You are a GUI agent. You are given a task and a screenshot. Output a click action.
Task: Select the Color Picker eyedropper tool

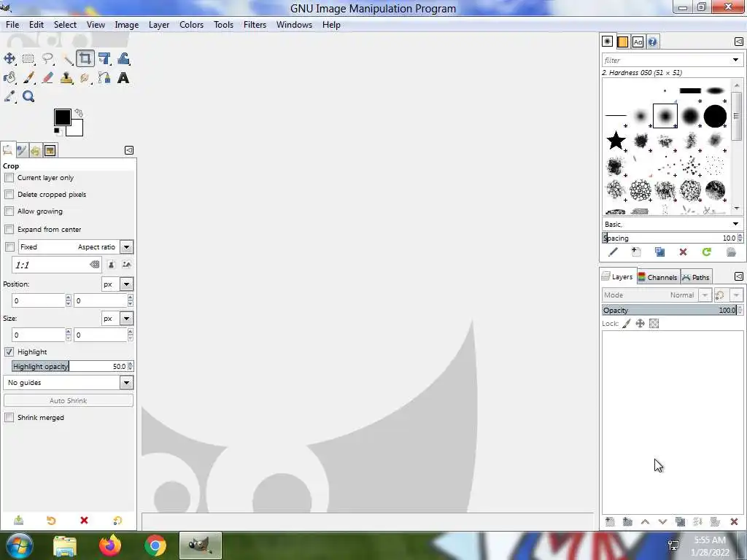tap(9, 97)
